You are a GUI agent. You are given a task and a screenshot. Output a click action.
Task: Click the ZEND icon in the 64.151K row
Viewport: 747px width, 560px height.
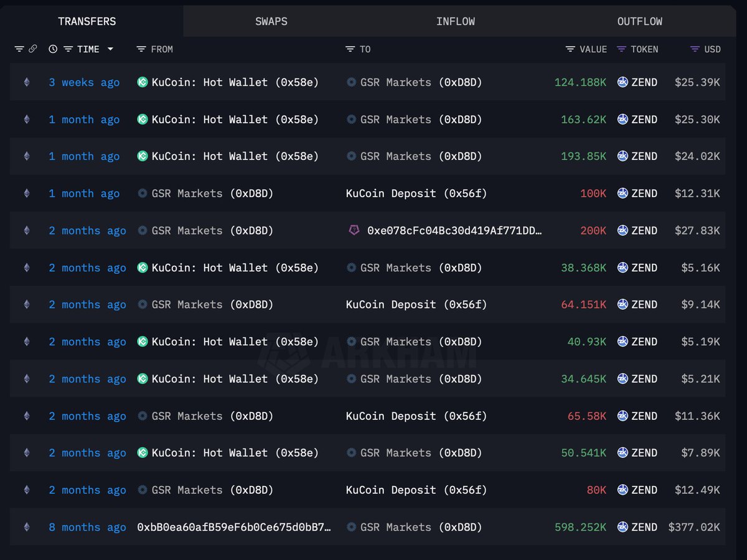(622, 304)
